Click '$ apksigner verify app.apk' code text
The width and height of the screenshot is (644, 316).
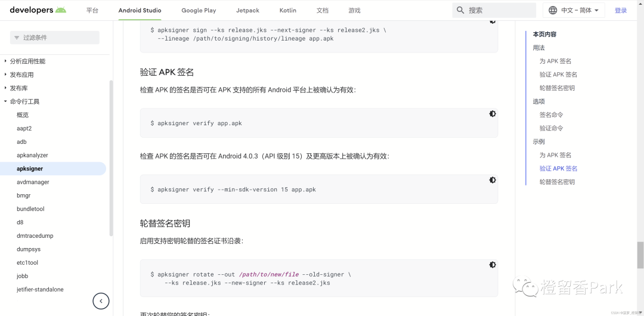(x=196, y=123)
